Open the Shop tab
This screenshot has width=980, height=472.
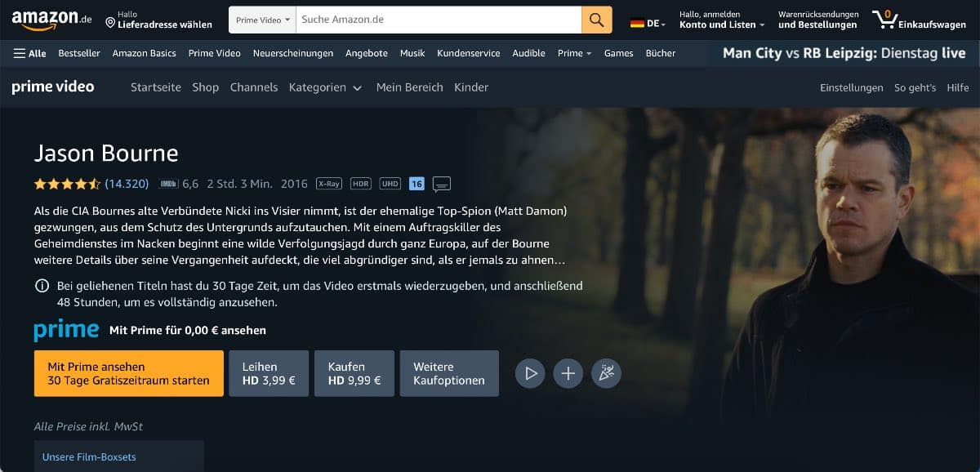click(206, 87)
